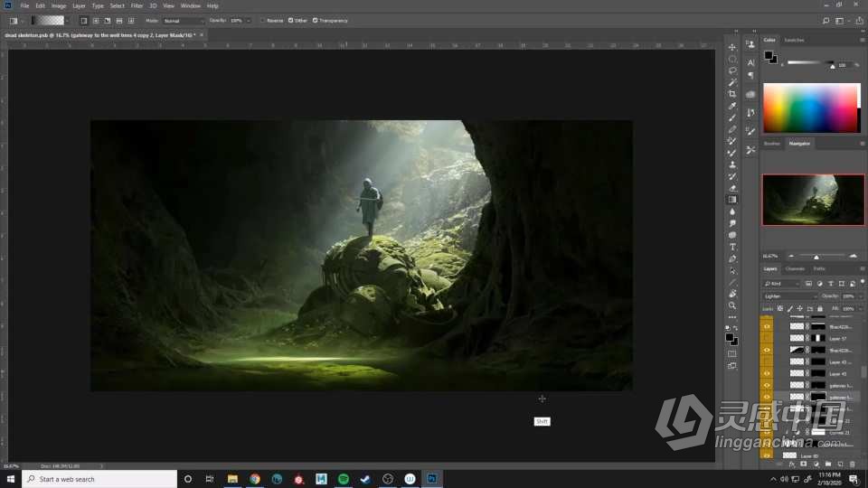Click the Navigator preview thumbnail
The height and width of the screenshot is (488, 868).
(813, 200)
